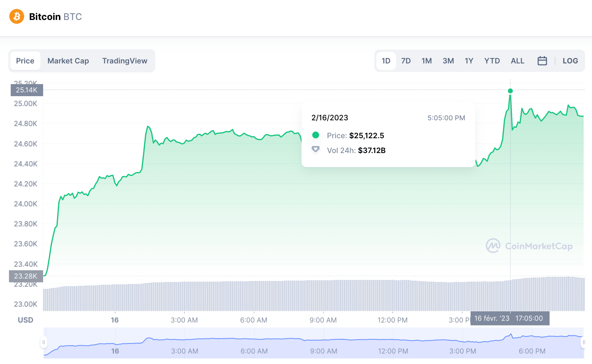Open the date range calendar picker
The width and height of the screenshot is (592, 364).
[x=542, y=61]
